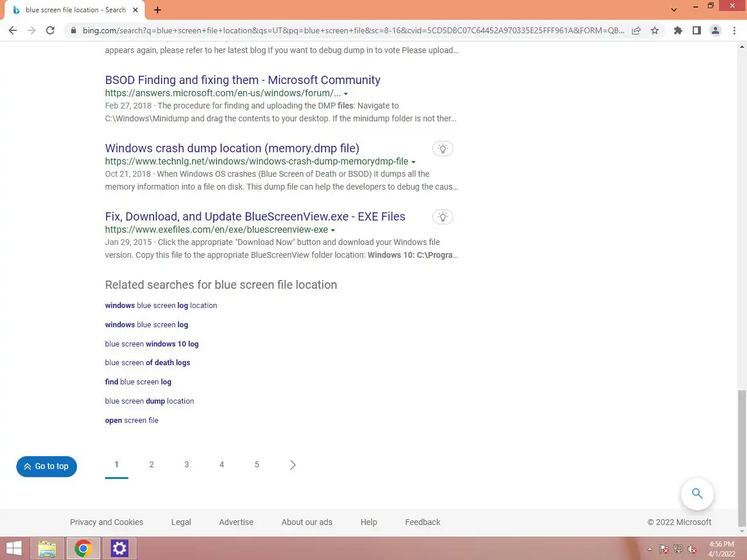
Task: Open Fix, Download, and Update BlueScreenView.exe result
Action: (x=255, y=216)
